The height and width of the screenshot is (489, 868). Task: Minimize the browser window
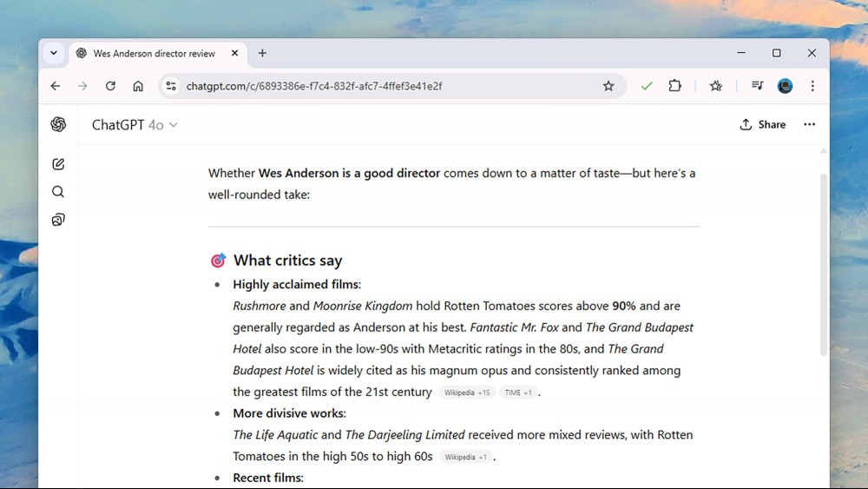pyautogui.click(x=741, y=53)
